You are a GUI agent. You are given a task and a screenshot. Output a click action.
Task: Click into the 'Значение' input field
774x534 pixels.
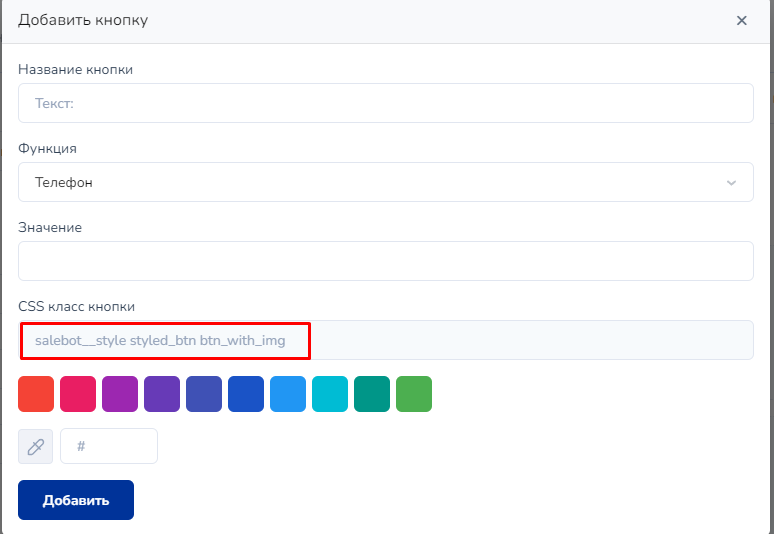(385, 261)
